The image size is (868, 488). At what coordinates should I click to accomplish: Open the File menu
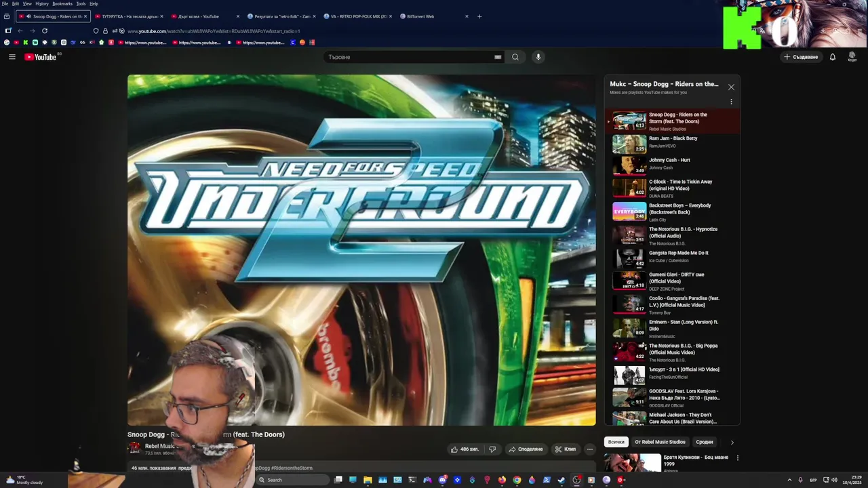(5, 3)
